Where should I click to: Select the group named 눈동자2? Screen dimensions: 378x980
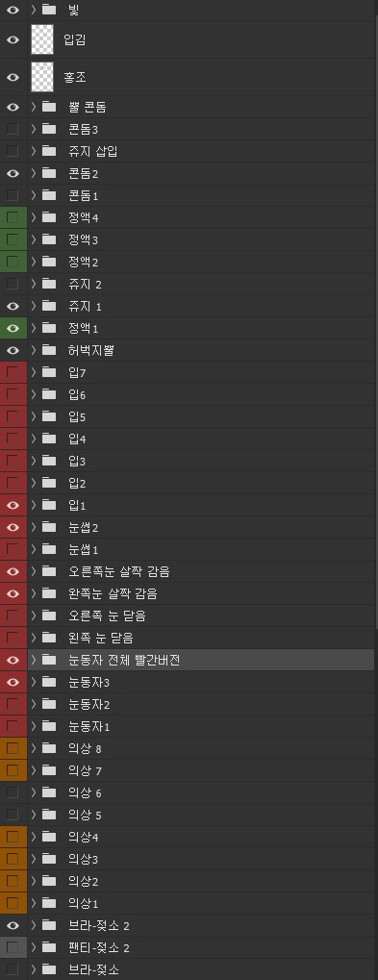(89, 704)
